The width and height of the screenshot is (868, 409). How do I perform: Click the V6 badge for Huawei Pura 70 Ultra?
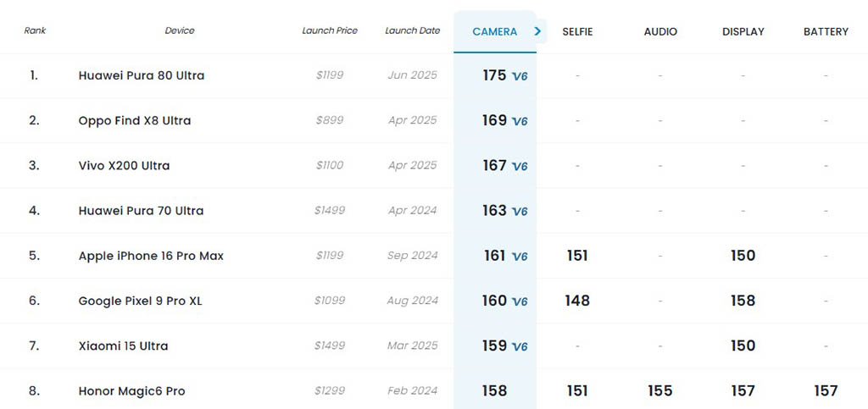(520, 211)
